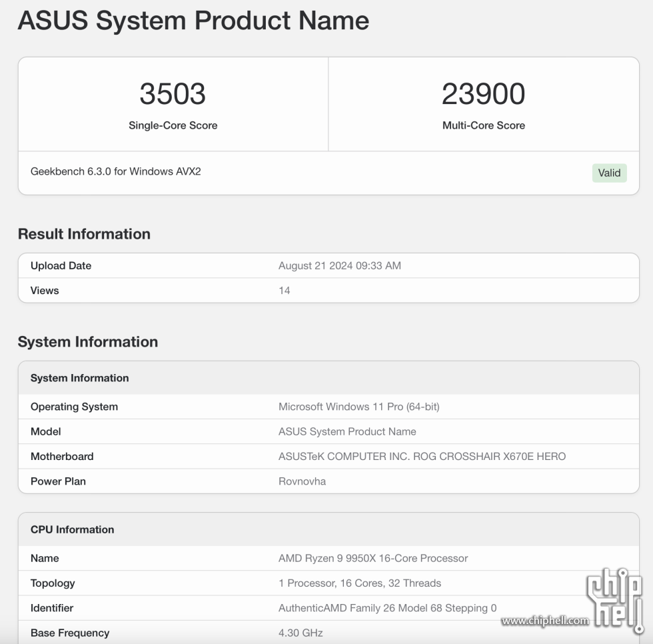Click the Operating System label
The height and width of the screenshot is (644, 653).
(x=74, y=407)
